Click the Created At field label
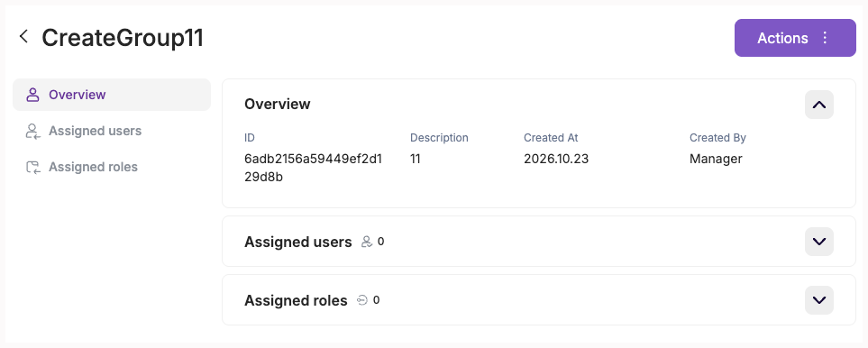Image resolution: width=868 pixels, height=348 pixels. [551, 138]
